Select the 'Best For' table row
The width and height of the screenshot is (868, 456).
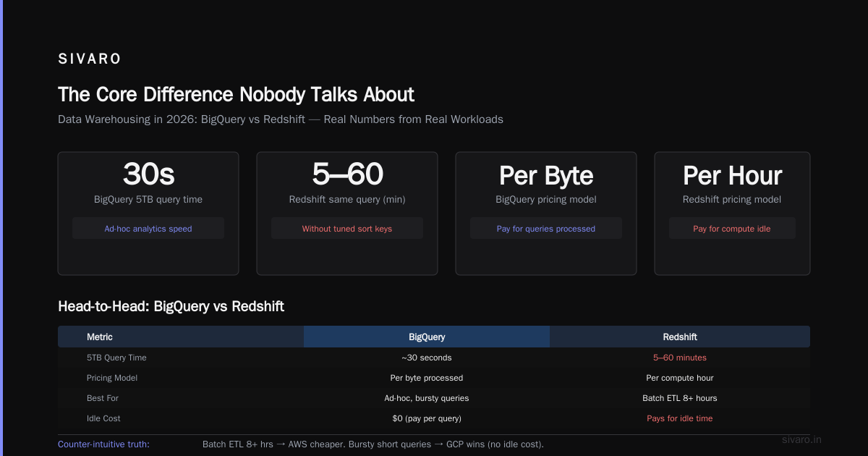coord(434,398)
